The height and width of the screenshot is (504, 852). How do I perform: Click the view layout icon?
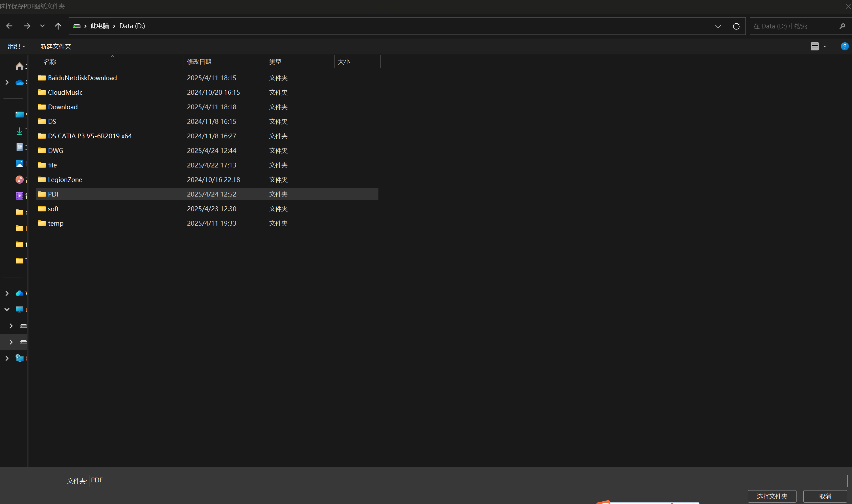click(814, 46)
